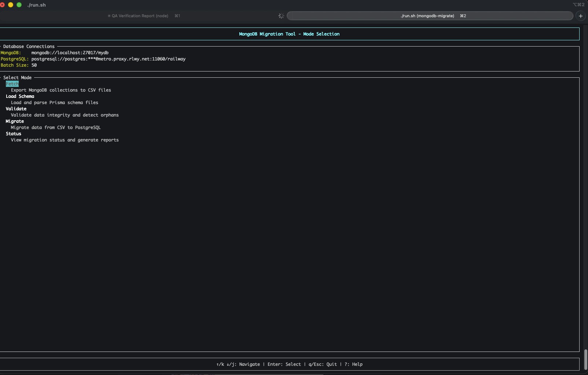Click the Batch Size value 50

[x=34, y=65]
